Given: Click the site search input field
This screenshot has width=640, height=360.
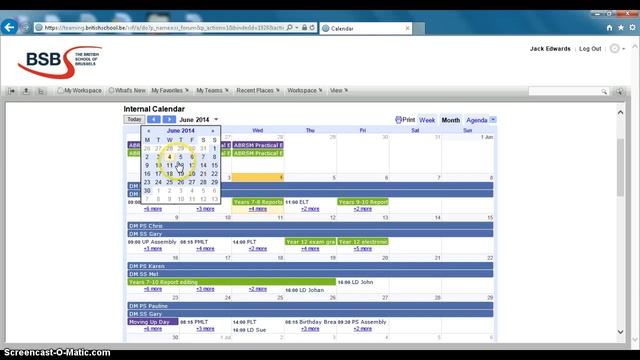Looking at the screenshot, I should click(565, 91).
